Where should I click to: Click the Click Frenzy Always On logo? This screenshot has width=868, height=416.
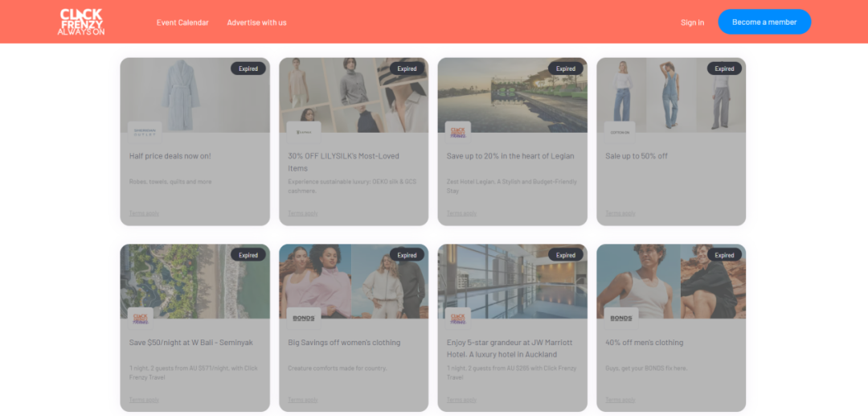tap(81, 22)
